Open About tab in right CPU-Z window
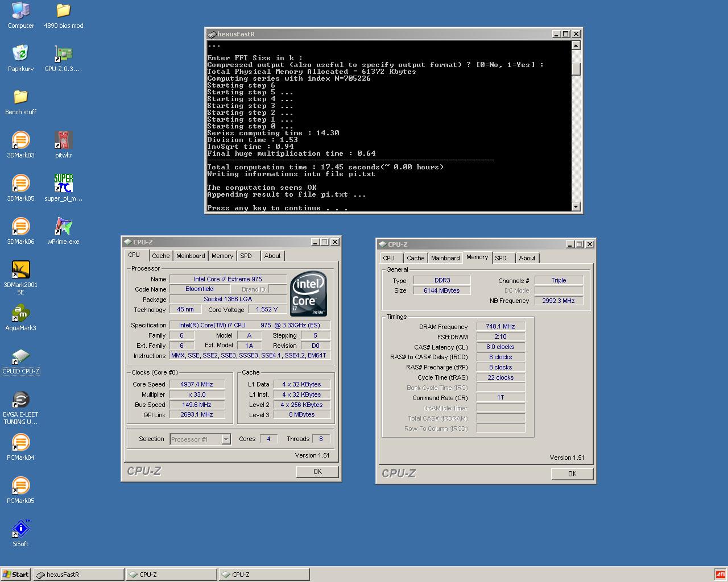 (x=527, y=258)
